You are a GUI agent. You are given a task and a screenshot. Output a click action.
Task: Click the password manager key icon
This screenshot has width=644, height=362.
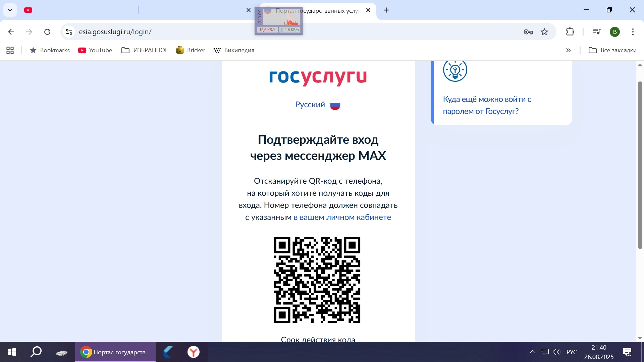528,32
